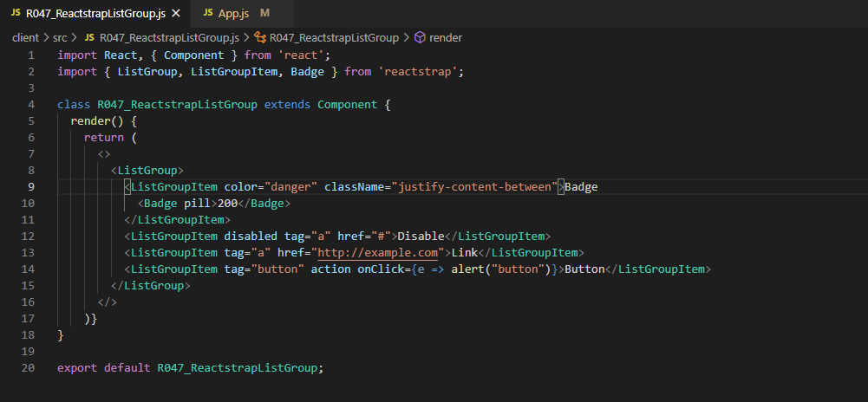Open the R047_ReactstrapListGroup.js breadcrumb file
This screenshot has height=402, width=868.
tap(169, 37)
